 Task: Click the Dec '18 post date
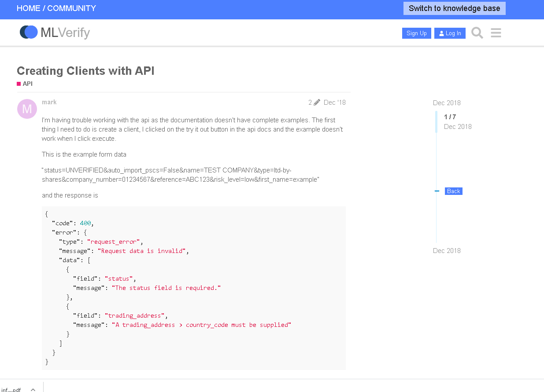(x=334, y=103)
